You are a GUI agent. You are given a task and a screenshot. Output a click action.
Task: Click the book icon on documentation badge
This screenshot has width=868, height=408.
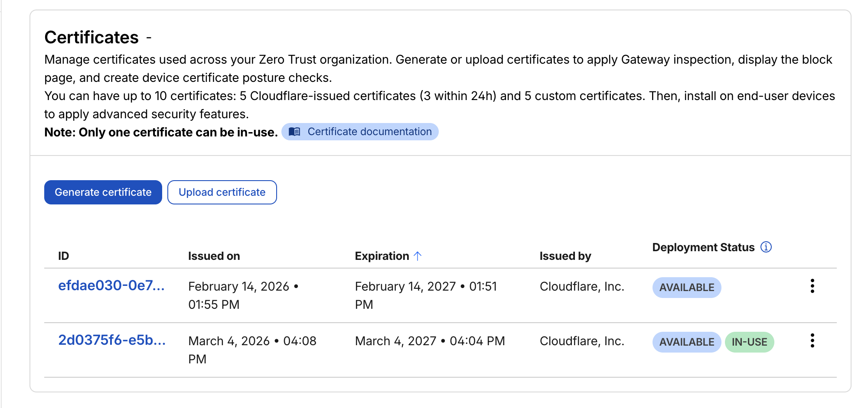coord(294,132)
